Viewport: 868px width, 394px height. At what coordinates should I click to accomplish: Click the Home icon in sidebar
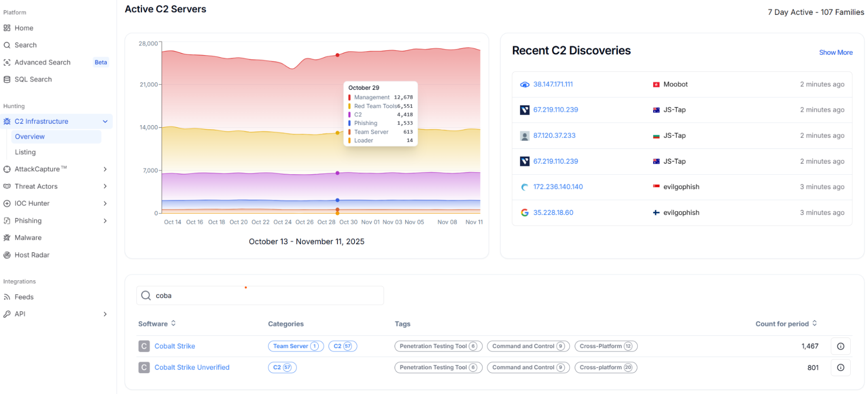click(7, 28)
